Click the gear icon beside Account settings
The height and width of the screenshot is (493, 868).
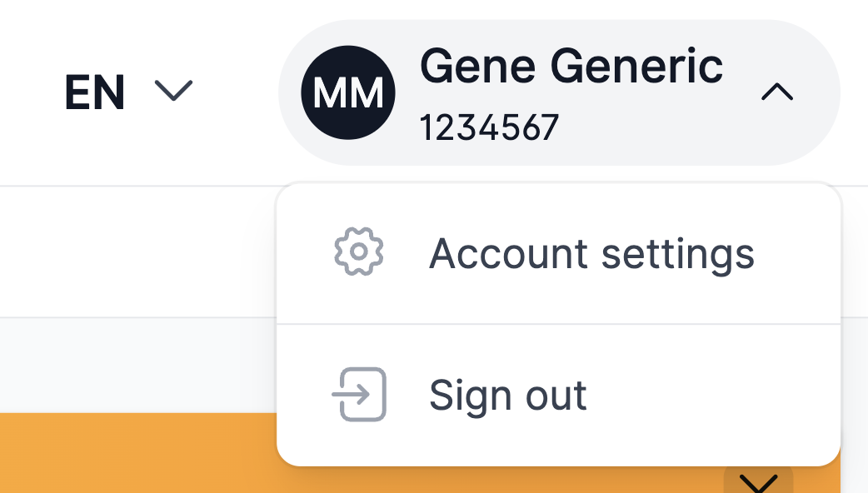(x=359, y=251)
